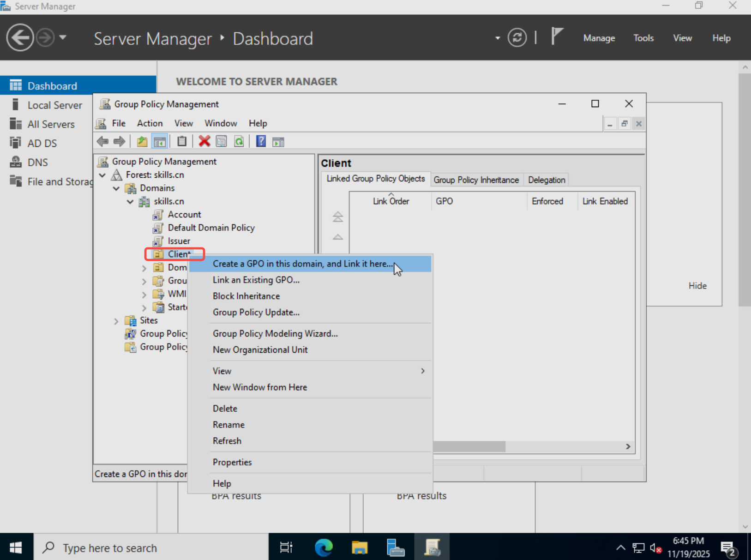Open the View submenu arrow in context menu
751x560 pixels.
(x=423, y=371)
